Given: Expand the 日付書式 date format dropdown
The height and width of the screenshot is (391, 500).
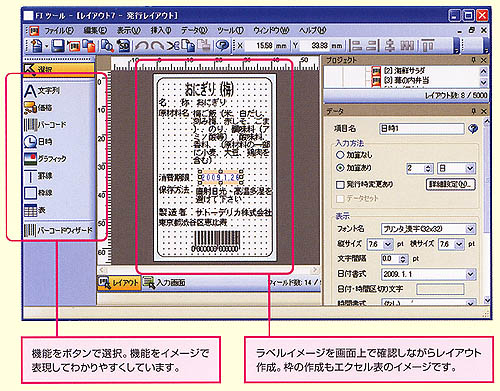Looking at the screenshot, I should pyautogui.click(x=428, y=274).
